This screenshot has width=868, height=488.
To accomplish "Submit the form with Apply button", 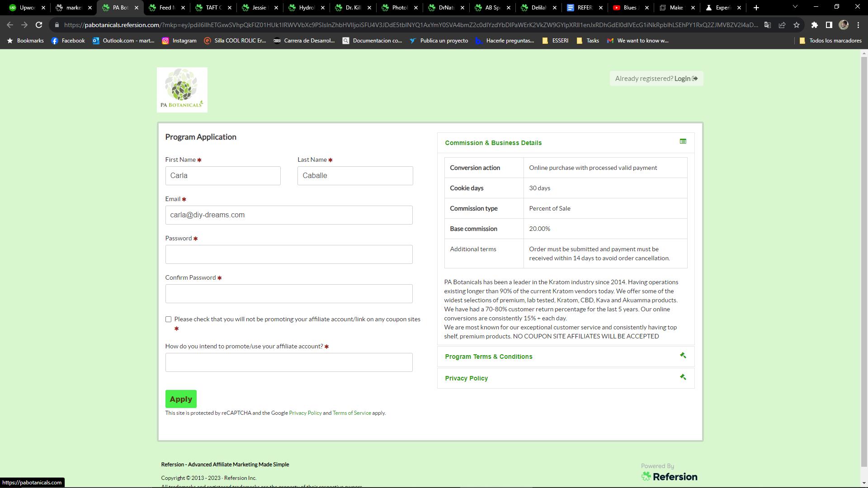I will tap(181, 399).
